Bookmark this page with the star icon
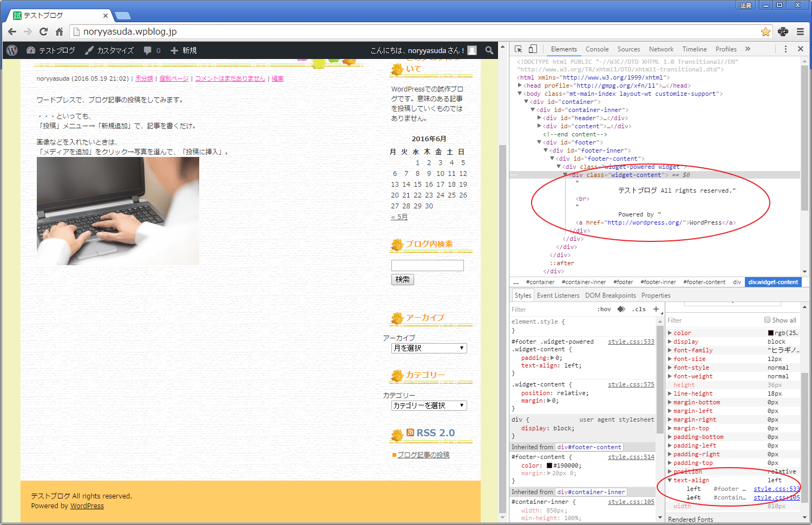The height and width of the screenshot is (525, 812). pyautogui.click(x=765, y=32)
